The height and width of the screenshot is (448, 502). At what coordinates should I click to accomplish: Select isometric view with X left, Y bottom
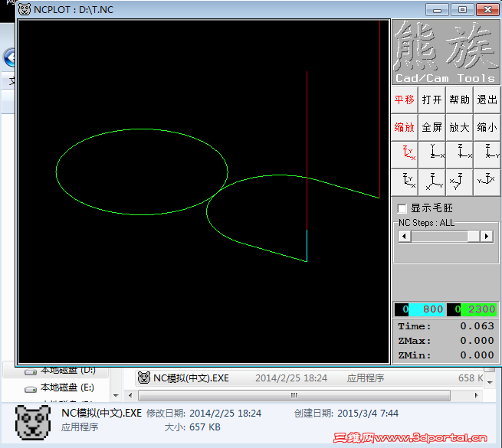click(460, 182)
